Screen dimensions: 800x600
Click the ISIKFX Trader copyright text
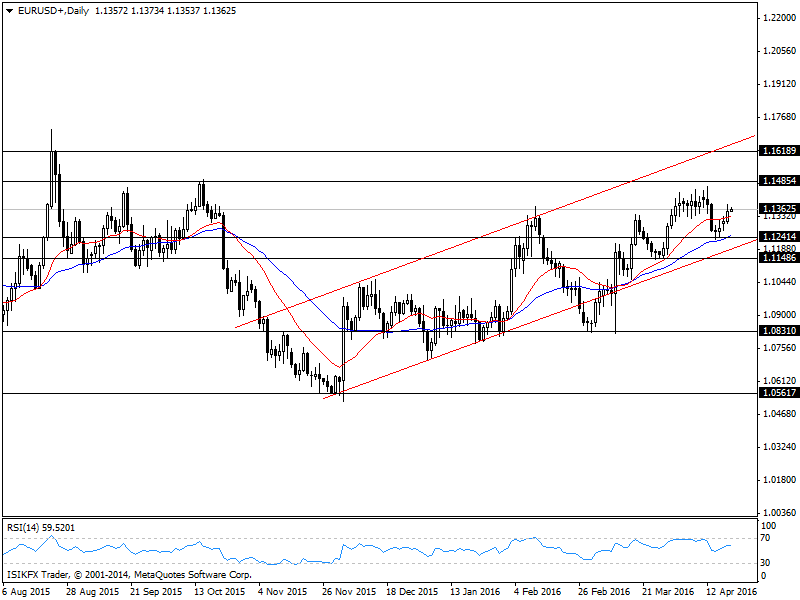[x=129, y=575]
